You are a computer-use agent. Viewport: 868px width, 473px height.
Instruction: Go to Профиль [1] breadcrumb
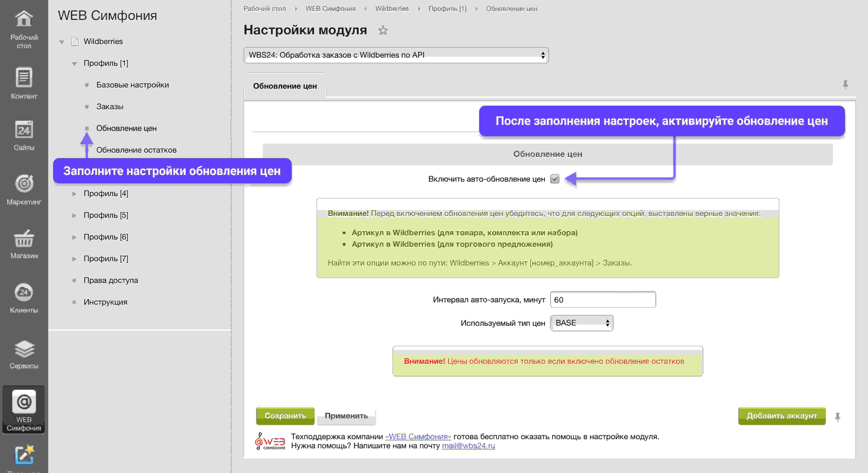pos(447,8)
